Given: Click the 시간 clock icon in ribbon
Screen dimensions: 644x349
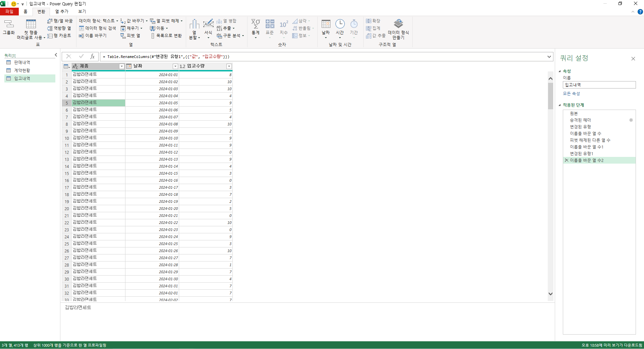Looking at the screenshot, I should click(340, 24).
